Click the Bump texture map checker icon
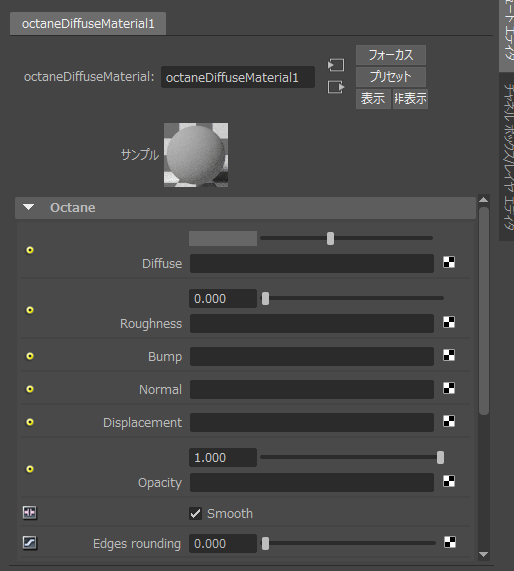Image resolution: width=514 pixels, height=571 pixels. coord(449,355)
